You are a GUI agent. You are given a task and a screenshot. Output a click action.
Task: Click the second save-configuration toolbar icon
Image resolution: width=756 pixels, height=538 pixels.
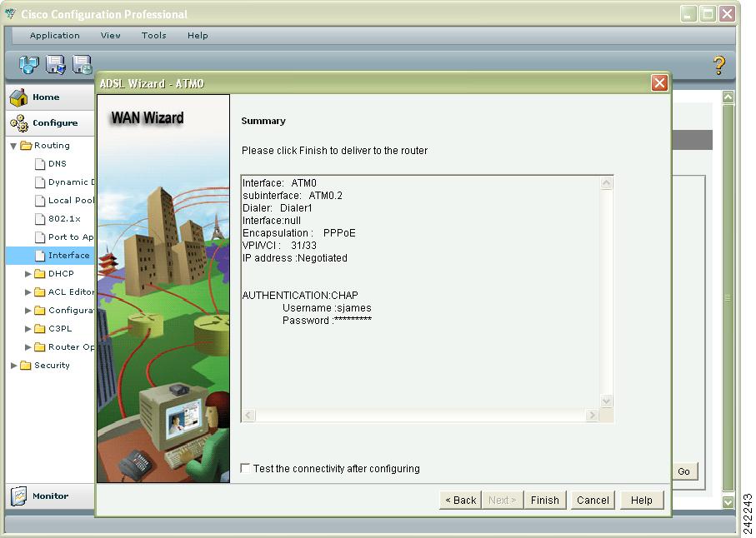56,64
